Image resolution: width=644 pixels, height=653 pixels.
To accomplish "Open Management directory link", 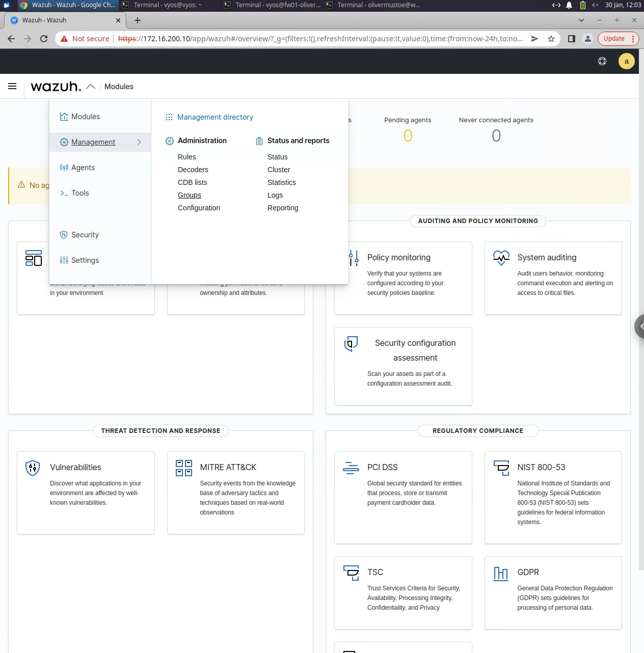I will pos(215,117).
